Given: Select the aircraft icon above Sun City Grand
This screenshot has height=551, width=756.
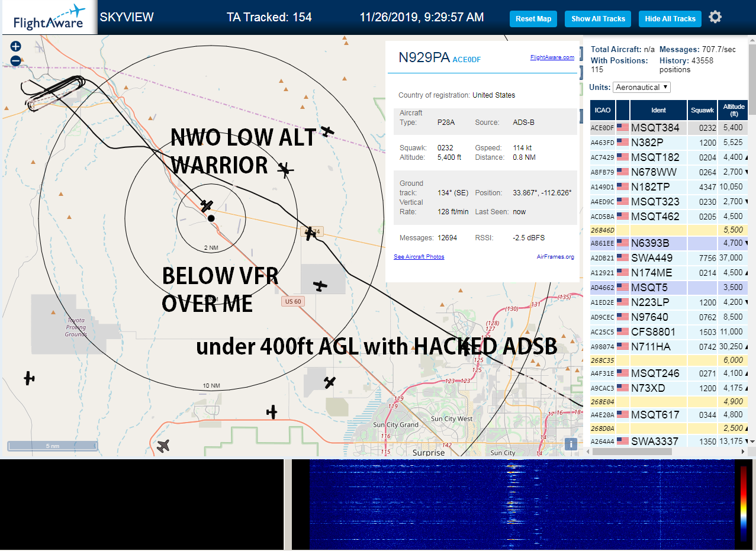Looking at the screenshot, I should (330, 382).
